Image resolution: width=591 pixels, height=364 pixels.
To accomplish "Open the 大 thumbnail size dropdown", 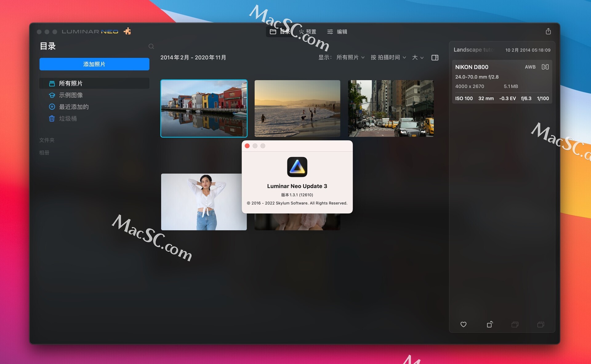I will click(418, 58).
